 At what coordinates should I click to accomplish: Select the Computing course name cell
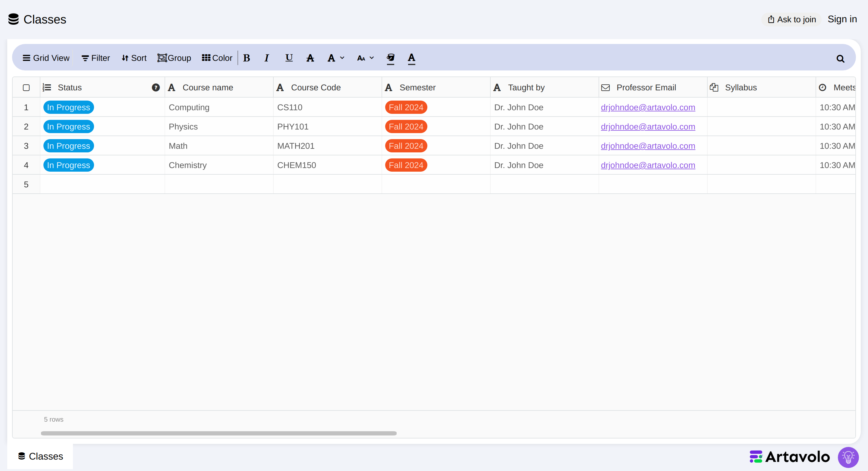coord(219,108)
